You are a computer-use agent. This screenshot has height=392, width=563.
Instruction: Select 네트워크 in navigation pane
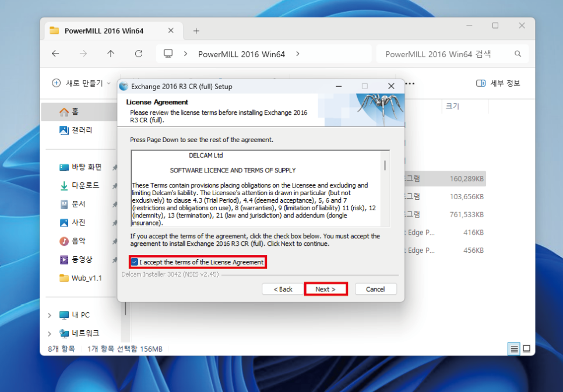coord(79,333)
